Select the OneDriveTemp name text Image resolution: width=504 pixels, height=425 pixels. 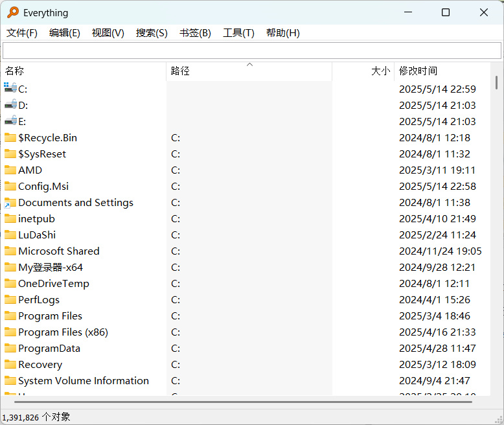[54, 283]
